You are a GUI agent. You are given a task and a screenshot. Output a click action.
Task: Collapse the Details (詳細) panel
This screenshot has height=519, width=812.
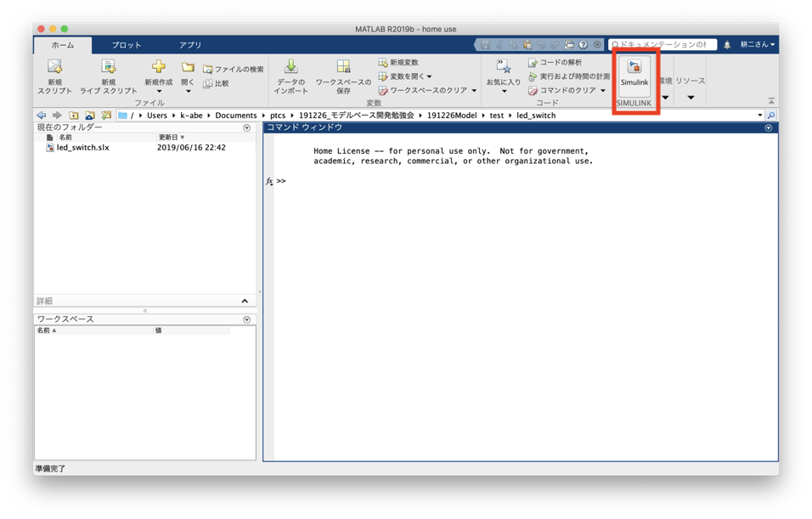(x=245, y=301)
